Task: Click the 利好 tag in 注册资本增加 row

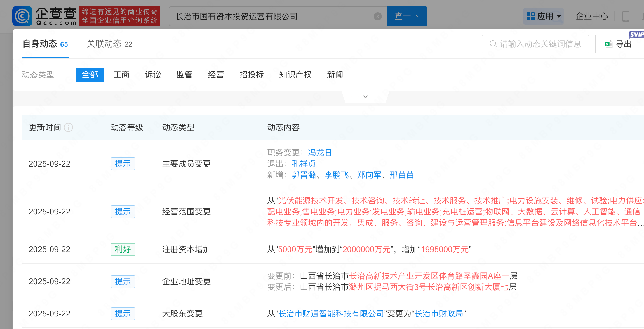Action: coord(123,249)
